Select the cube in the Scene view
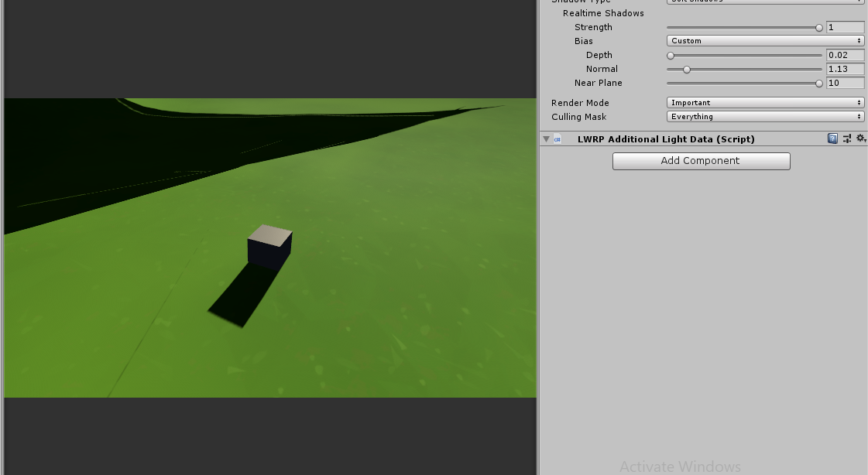The height and width of the screenshot is (475, 868). pyautogui.click(x=268, y=244)
